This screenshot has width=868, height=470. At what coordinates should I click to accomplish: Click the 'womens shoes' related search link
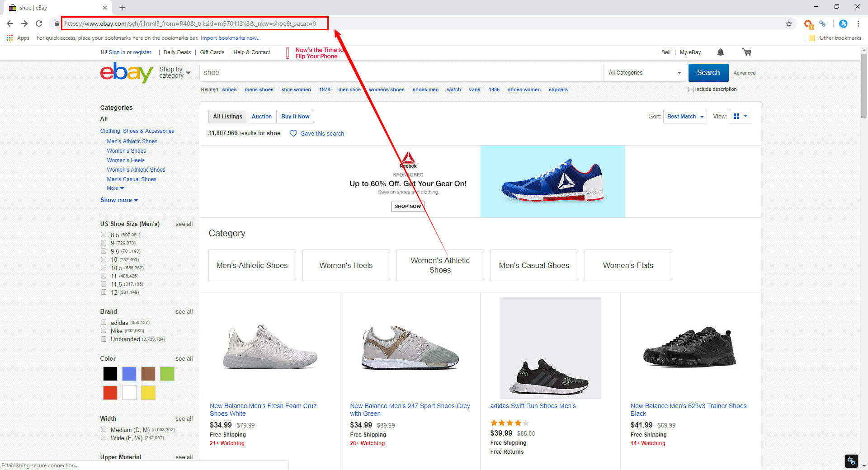(x=387, y=89)
